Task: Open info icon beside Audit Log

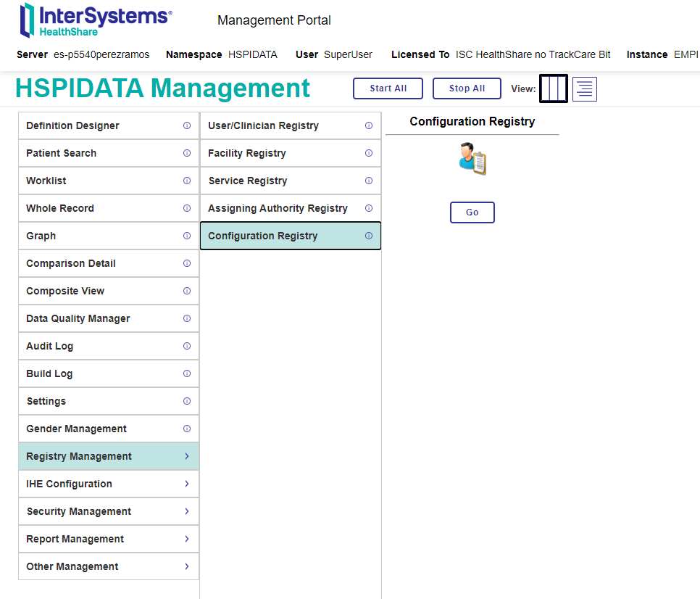Action: click(187, 346)
